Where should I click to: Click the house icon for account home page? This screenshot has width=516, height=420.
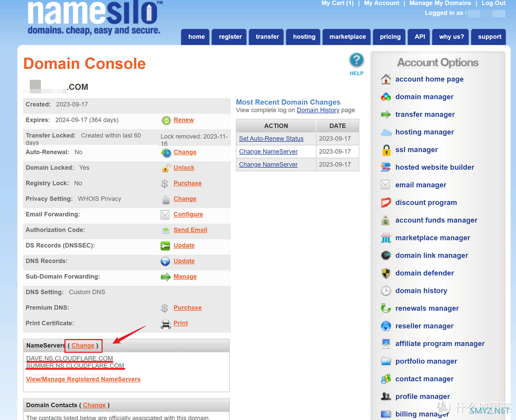pyautogui.click(x=386, y=79)
